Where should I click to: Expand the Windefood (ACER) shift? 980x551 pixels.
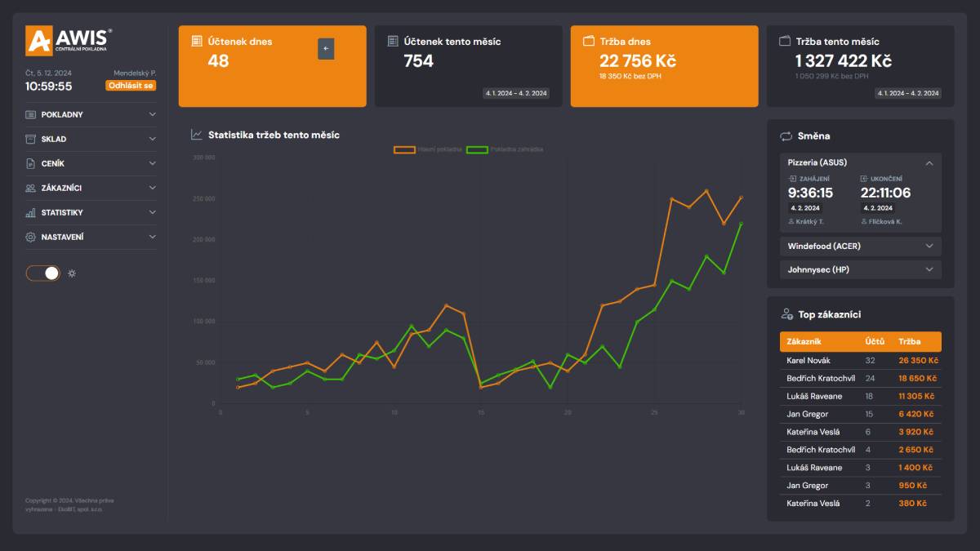[x=860, y=246]
